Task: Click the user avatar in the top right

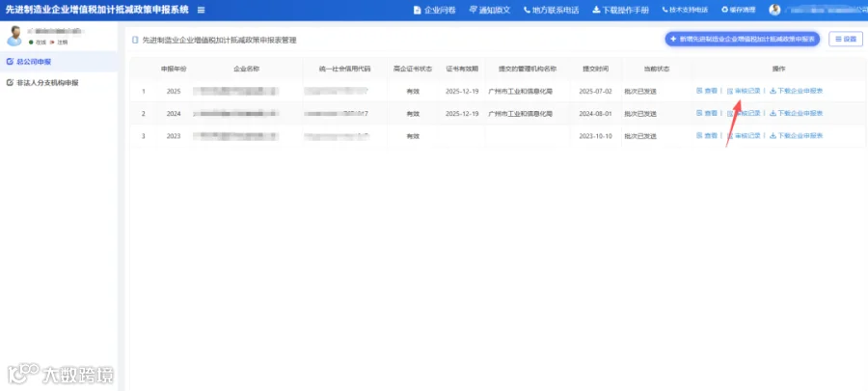Action: click(x=775, y=10)
